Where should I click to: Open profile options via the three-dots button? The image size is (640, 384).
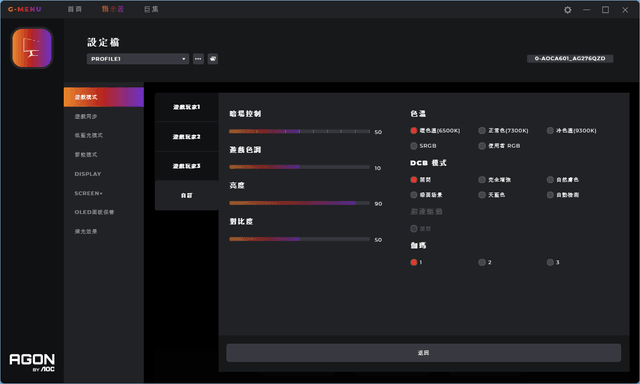[x=198, y=59]
